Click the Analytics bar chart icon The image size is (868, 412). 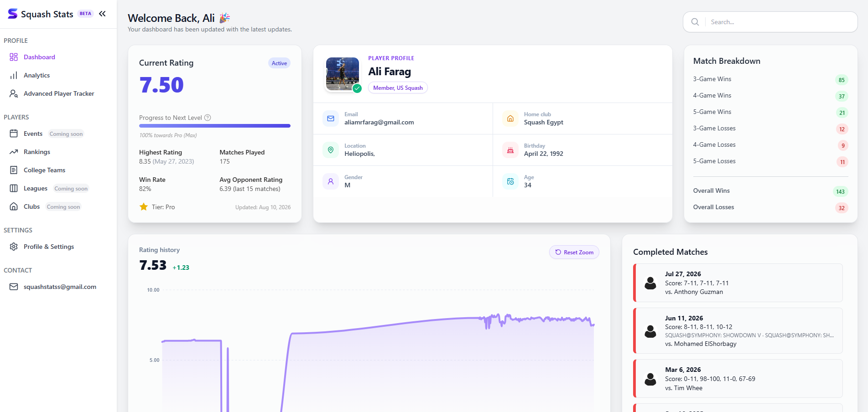[14, 75]
